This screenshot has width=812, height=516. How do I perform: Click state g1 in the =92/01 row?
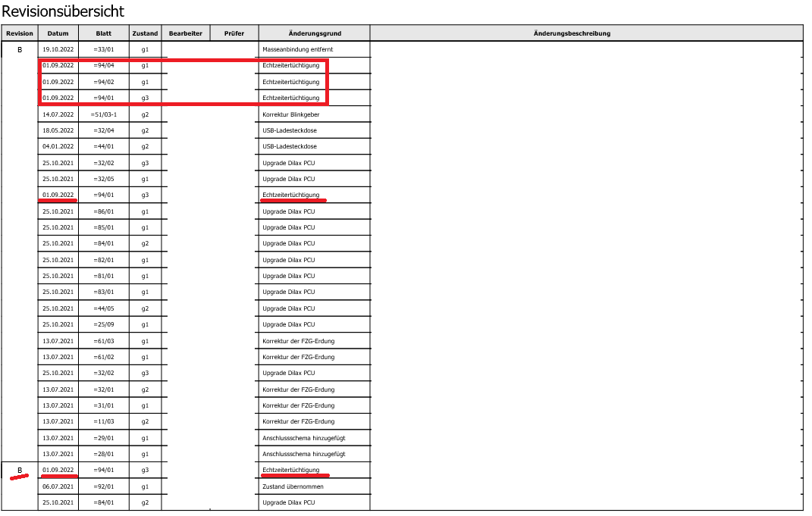click(145, 486)
